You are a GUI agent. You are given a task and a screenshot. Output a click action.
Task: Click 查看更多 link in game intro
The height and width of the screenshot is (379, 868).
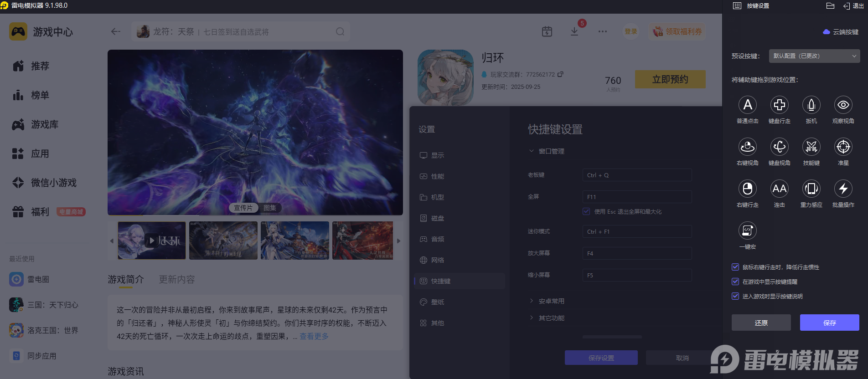click(x=314, y=336)
